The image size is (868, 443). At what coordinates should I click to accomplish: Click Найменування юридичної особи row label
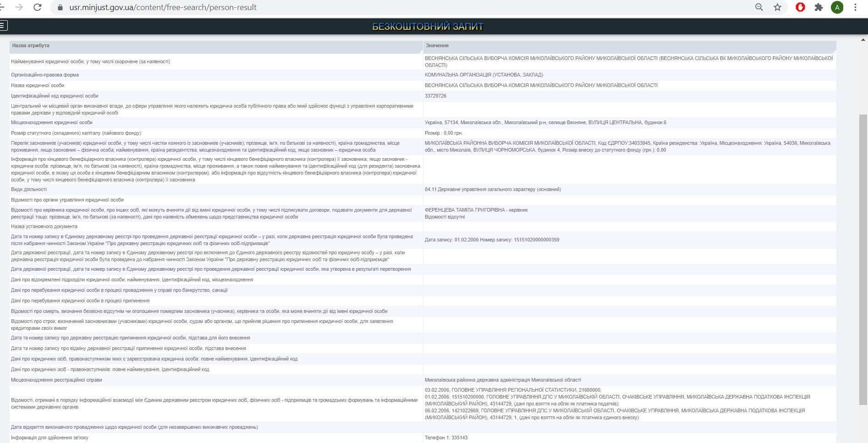tap(90, 61)
